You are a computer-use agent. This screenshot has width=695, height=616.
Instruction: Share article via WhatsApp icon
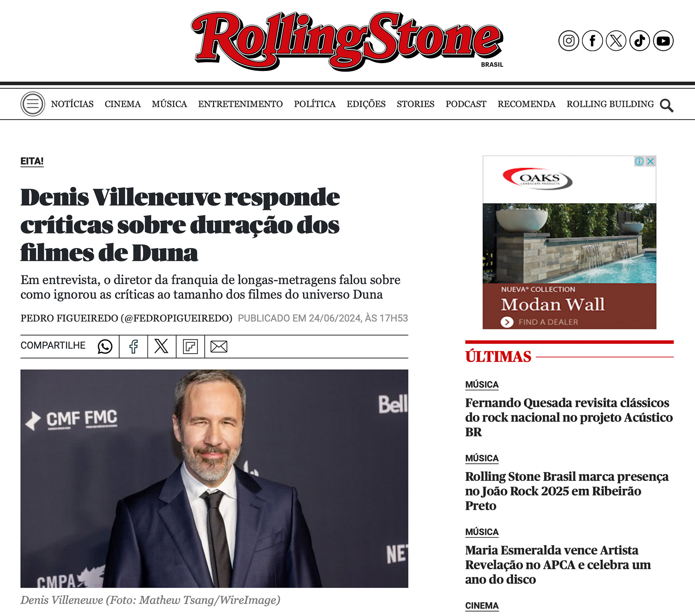pyautogui.click(x=105, y=347)
